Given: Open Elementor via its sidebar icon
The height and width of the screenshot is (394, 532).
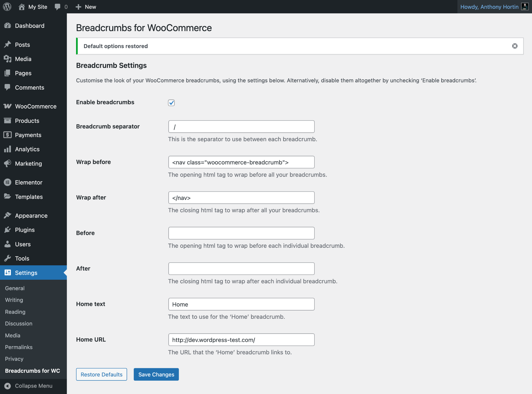Looking at the screenshot, I should point(8,182).
